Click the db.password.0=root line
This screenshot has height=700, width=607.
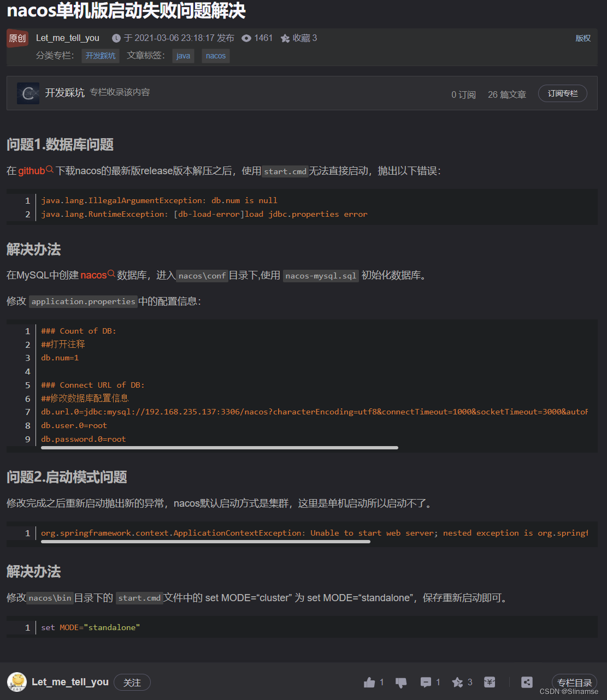coord(83,439)
